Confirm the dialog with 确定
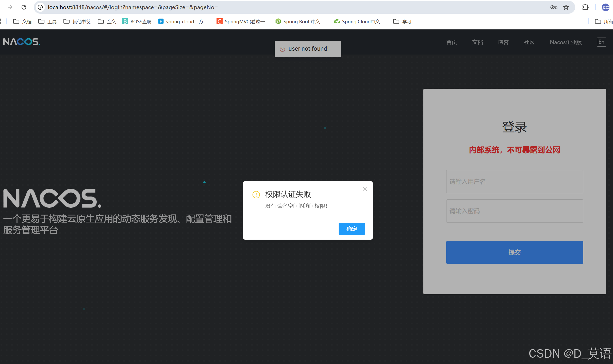 (x=352, y=229)
